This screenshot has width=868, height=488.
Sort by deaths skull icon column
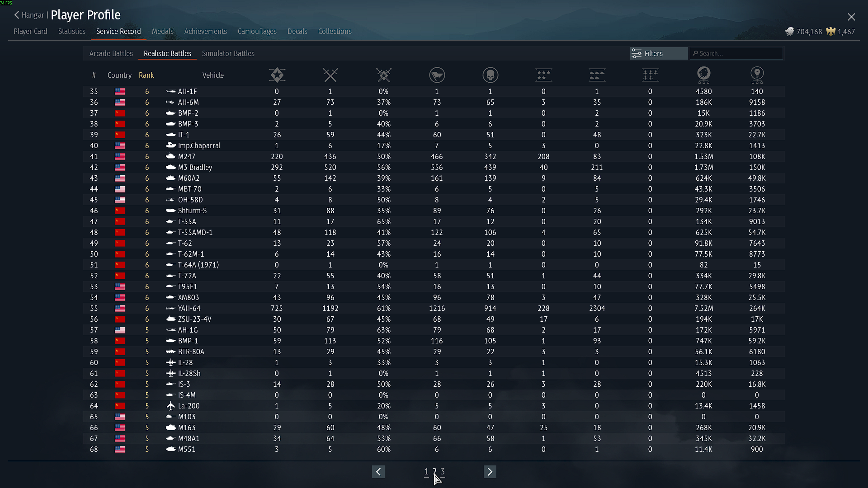(490, 75)
